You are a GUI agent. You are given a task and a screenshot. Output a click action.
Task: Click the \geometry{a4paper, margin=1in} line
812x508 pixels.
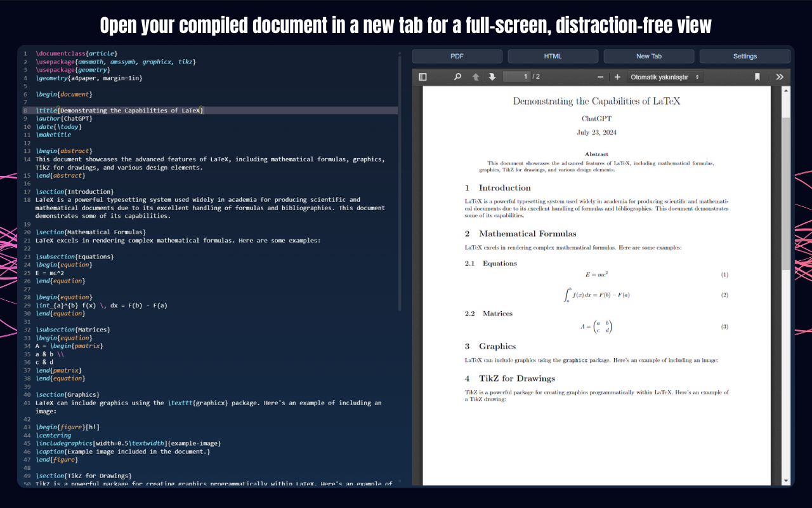coord(89,78)
